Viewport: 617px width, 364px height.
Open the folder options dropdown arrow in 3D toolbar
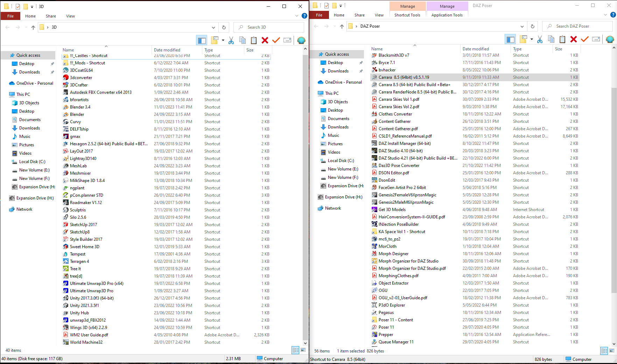223,40
